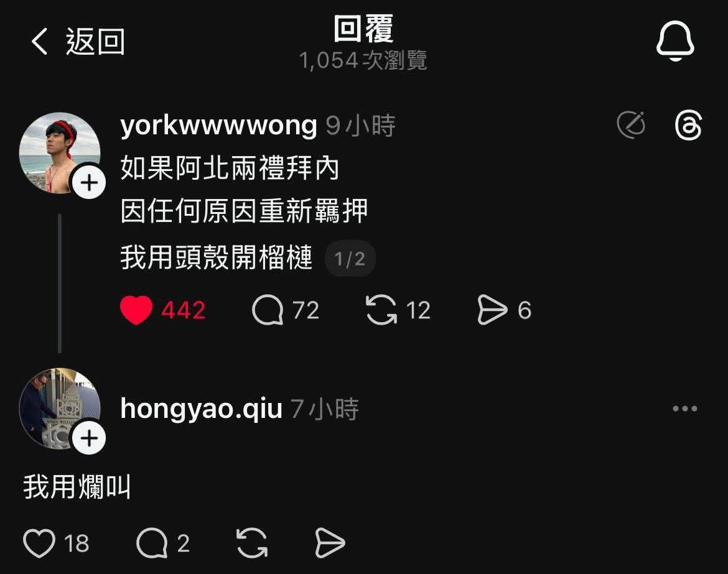Open the yorkwwwwong profile link

tap(218, 125)
